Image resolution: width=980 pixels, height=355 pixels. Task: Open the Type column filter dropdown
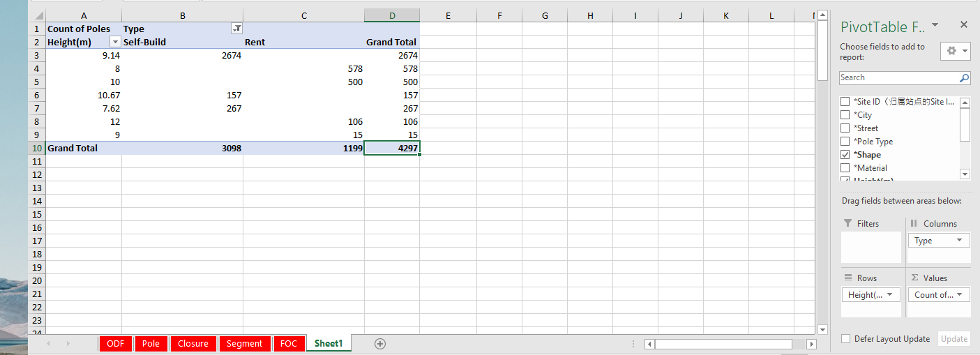[x=236, y=29]
